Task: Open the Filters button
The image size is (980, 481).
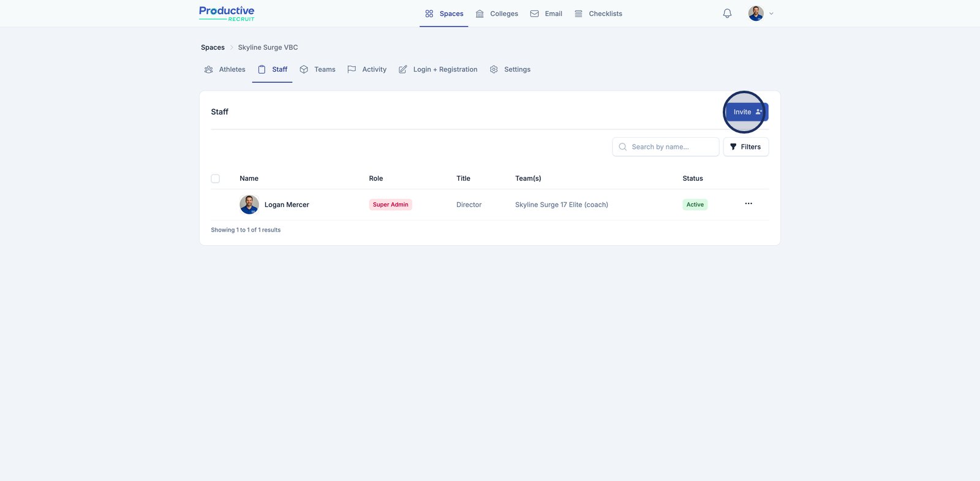Action: [746, 147]
